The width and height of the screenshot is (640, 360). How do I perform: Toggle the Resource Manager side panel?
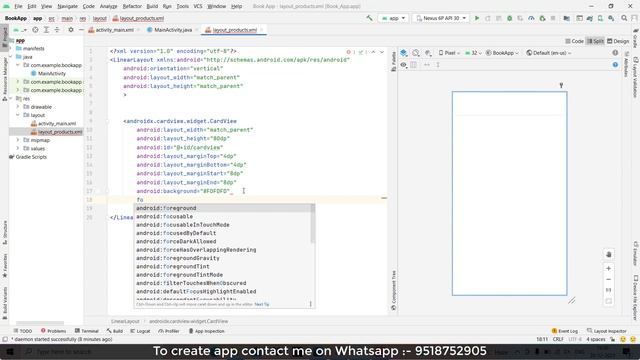pos(4,79)
